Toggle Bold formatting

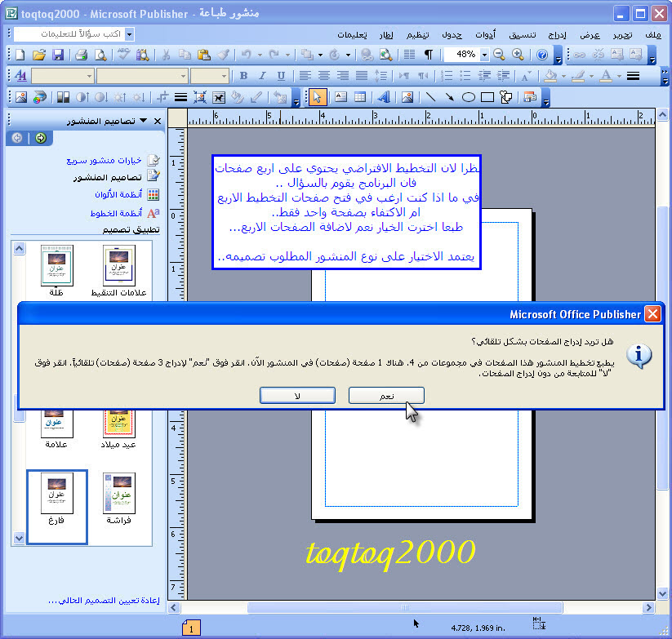(243, 76)
